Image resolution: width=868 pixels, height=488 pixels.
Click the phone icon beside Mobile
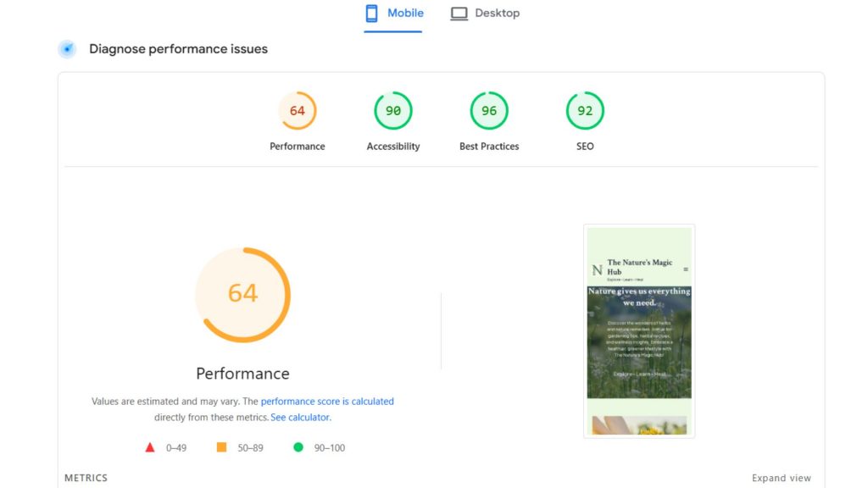click(x=371, y=14)
